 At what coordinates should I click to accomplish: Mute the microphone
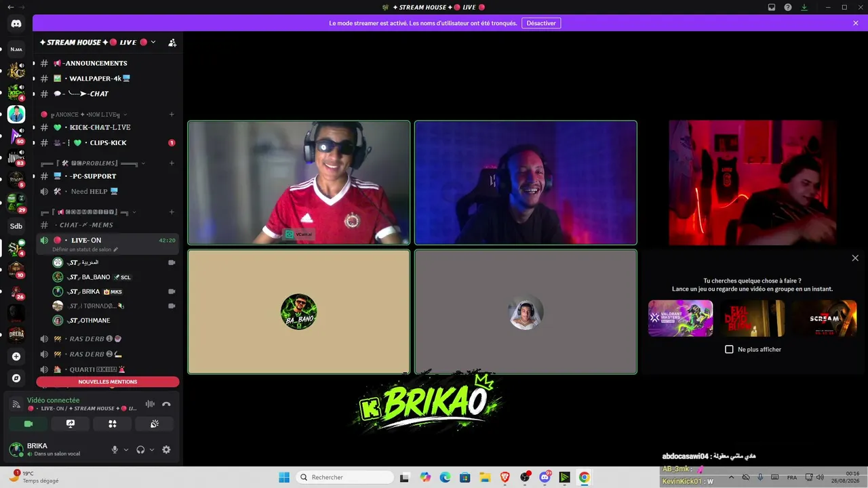tap(115, 449)
